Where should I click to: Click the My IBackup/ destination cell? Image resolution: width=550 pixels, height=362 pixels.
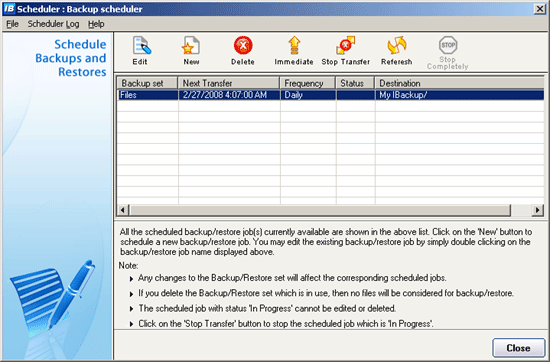tap(460, 95)
